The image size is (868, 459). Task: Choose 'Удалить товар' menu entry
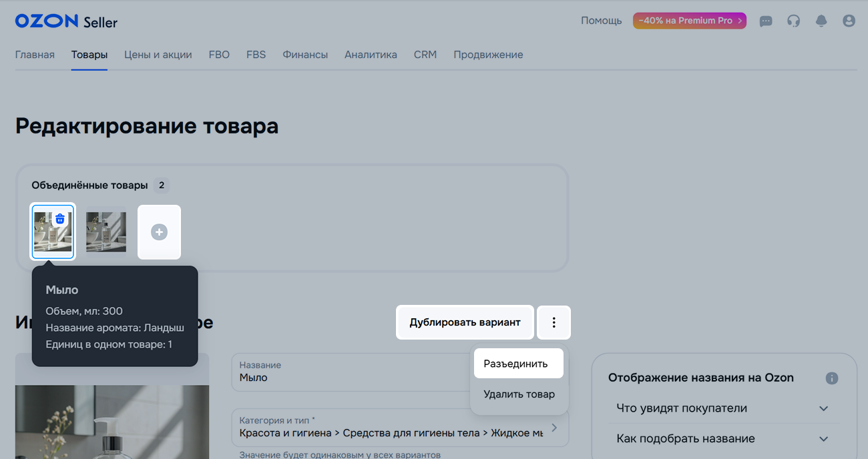(519, 394)
